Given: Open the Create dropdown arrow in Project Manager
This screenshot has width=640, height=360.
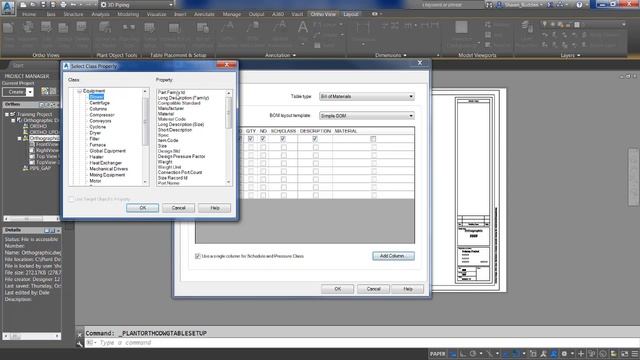Looking at the screenshot, I should [30, 92].
